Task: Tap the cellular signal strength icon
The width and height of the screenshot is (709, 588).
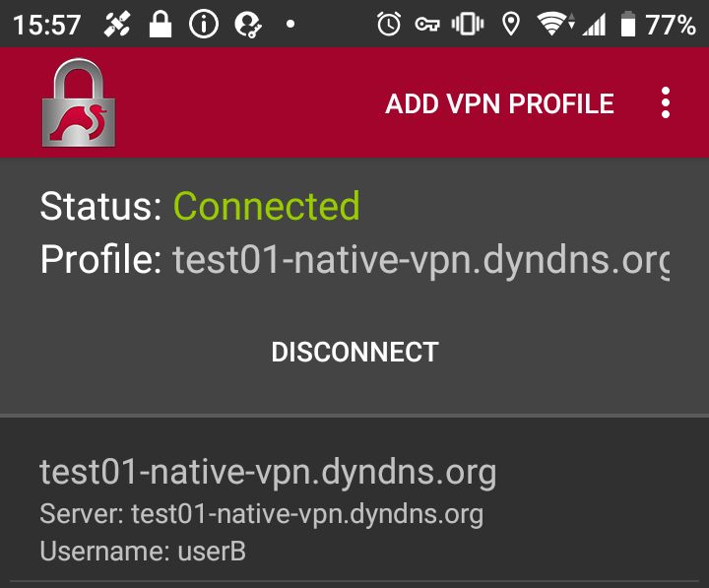Action: tap(594, 25)
